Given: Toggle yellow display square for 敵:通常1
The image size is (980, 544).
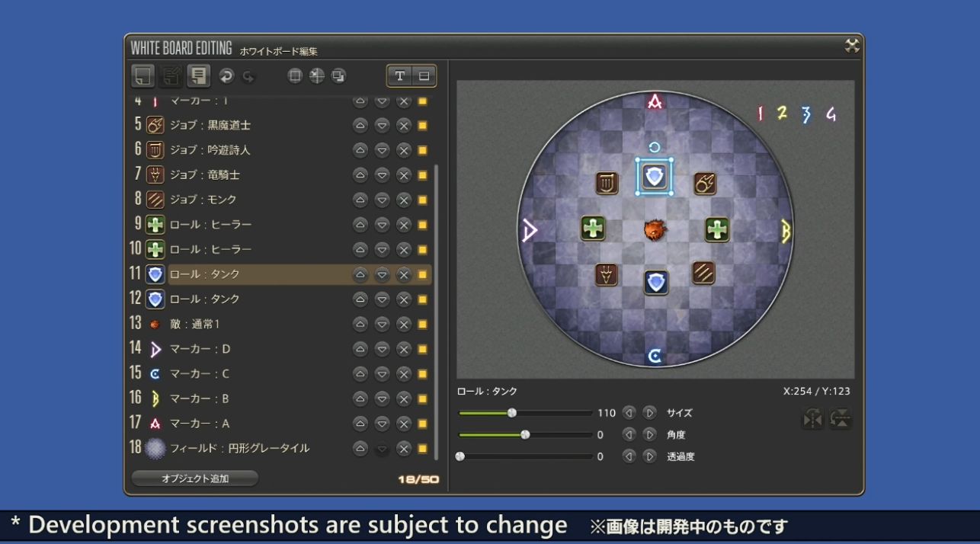Looking at the screenshot, I should point(422,325).
